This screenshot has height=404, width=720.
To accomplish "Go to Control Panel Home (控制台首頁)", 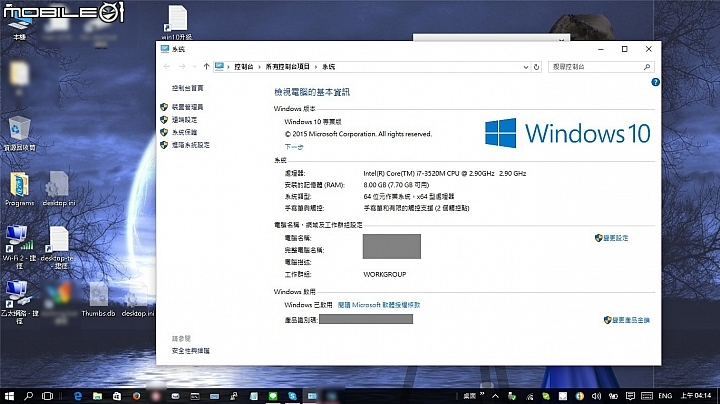I will pos(187,88).
